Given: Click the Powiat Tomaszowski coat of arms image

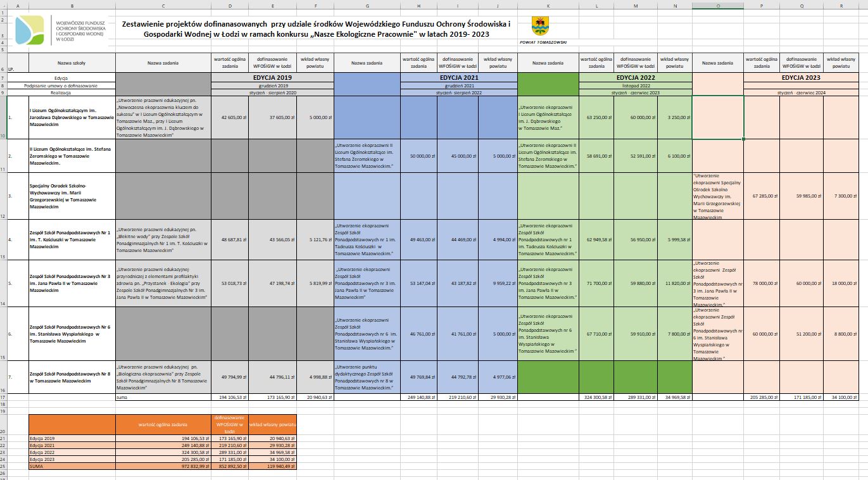Looking at the screenshot, I should coord(540,27).
